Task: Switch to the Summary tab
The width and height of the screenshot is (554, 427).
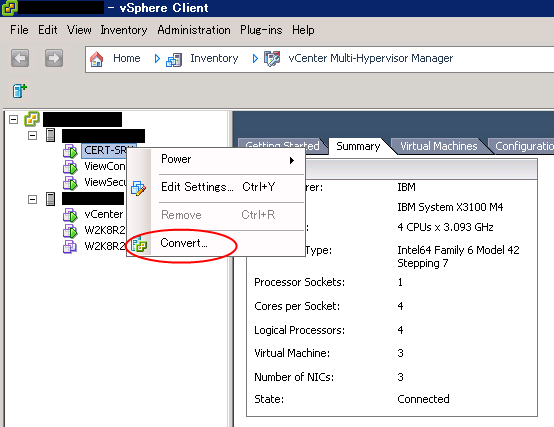Action: coord(358,146)
